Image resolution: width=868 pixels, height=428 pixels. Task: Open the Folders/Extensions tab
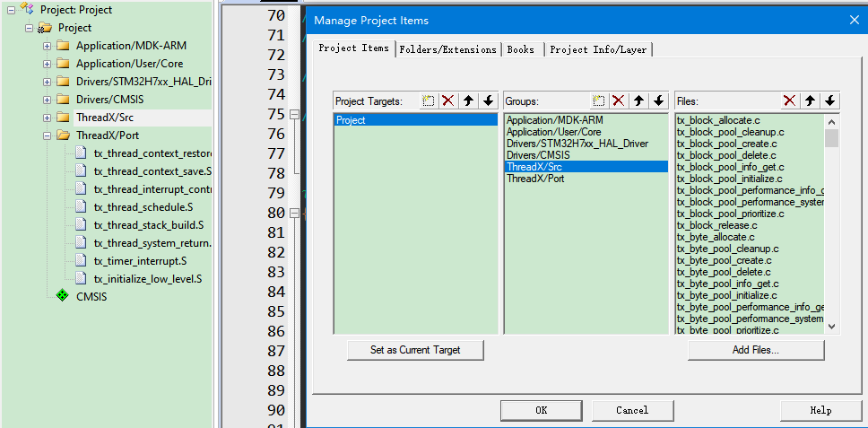coord(447,49)
